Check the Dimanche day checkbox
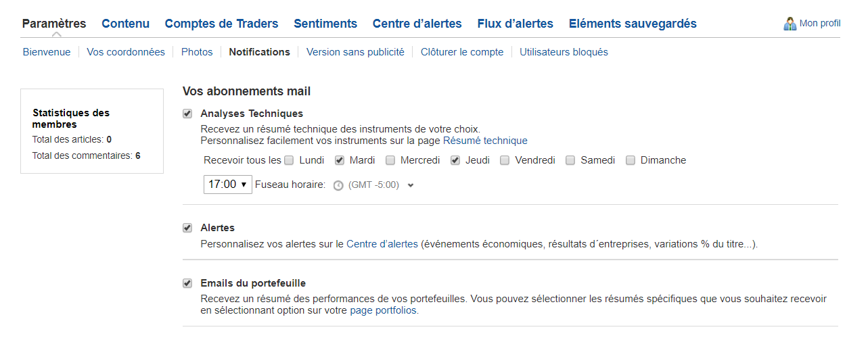Image resolution: width=868 pixels, height=340 pixels. coord(631,160)
